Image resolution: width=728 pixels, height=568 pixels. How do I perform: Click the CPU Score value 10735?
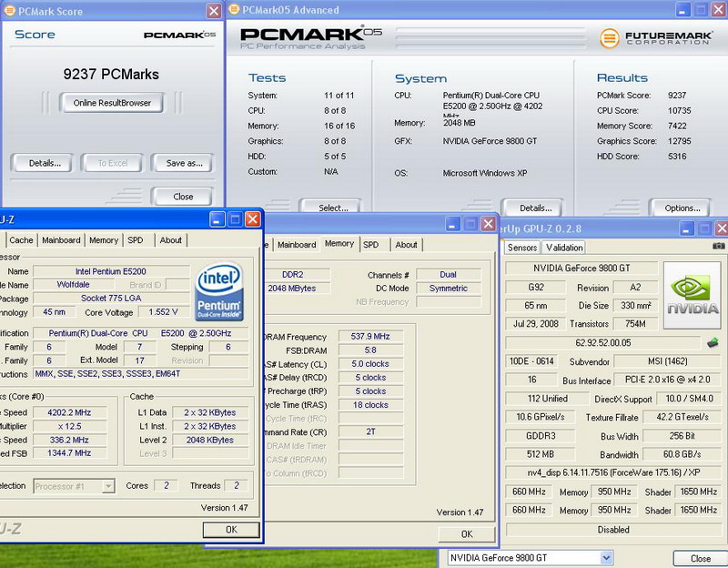point(679,110)
